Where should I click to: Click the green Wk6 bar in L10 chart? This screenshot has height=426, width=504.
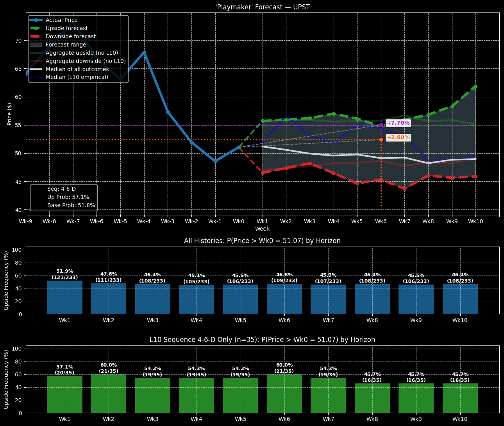(284, 394)
